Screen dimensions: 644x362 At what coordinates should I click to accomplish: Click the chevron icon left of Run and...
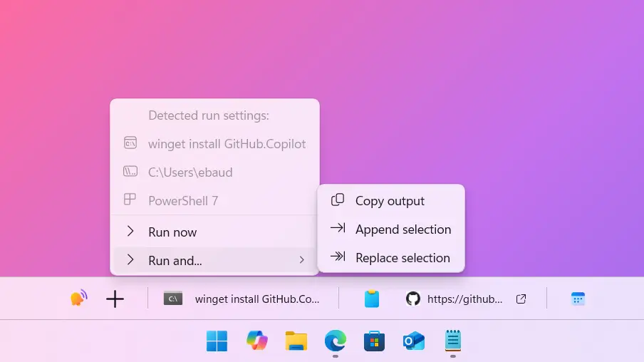(x=130, y=259)
